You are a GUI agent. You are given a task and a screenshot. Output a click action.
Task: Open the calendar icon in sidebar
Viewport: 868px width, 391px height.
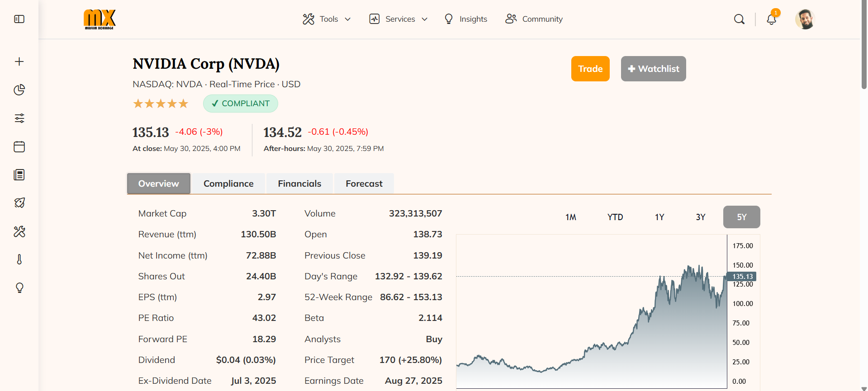[19, 146]
